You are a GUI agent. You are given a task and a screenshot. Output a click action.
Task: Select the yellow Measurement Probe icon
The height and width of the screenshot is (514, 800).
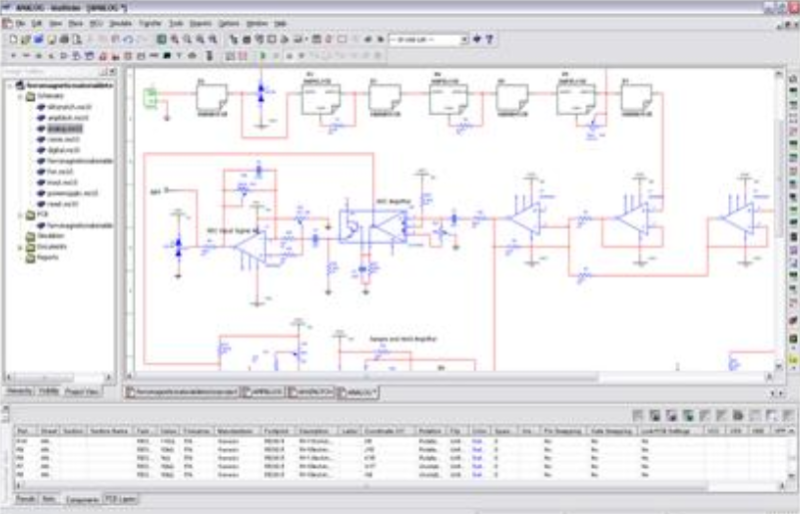click(793, 359)
